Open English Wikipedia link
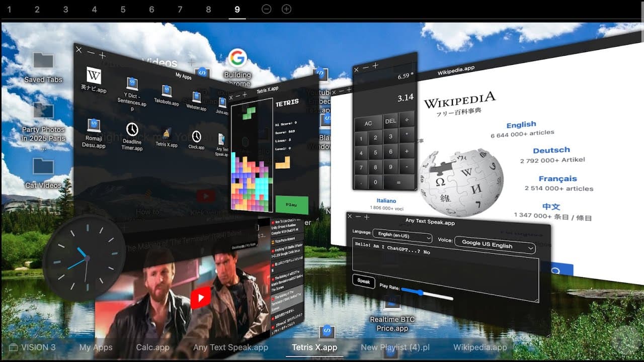This screenshot has width=644, height=362. (x=521, y=125)
